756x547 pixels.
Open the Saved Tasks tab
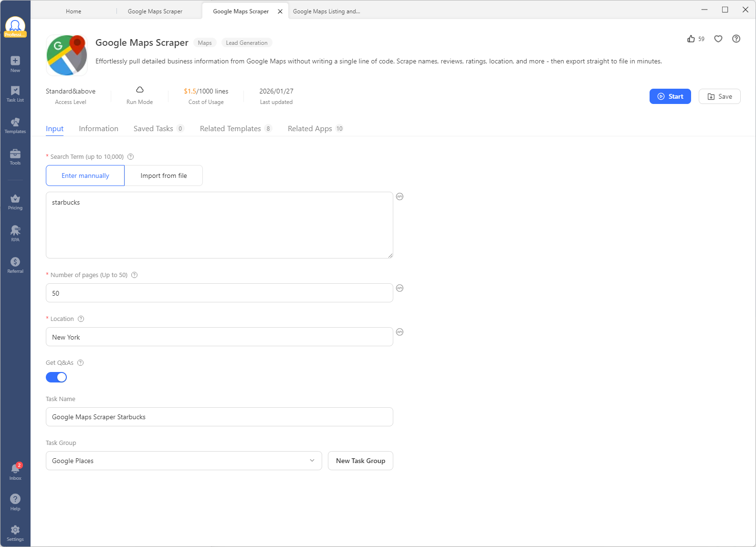coord(158,129)
